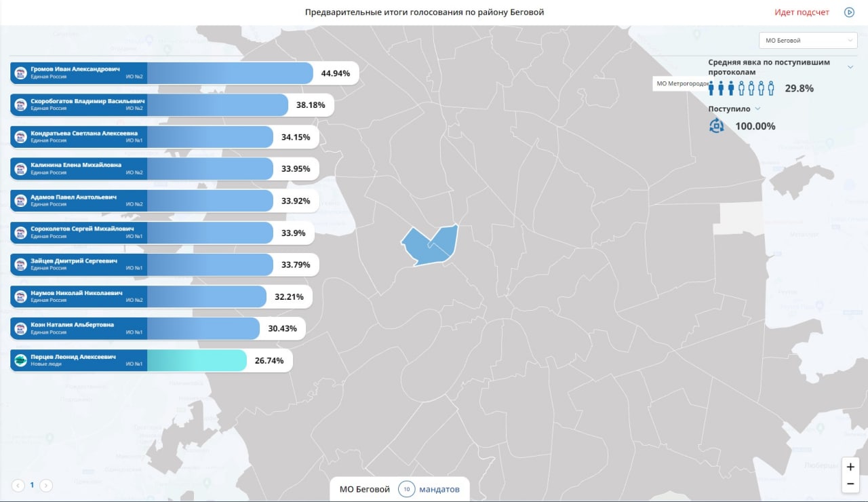Click the United Russia logo next to Громов Иван Александрович

pyautogui.click(x=20, y=73)
